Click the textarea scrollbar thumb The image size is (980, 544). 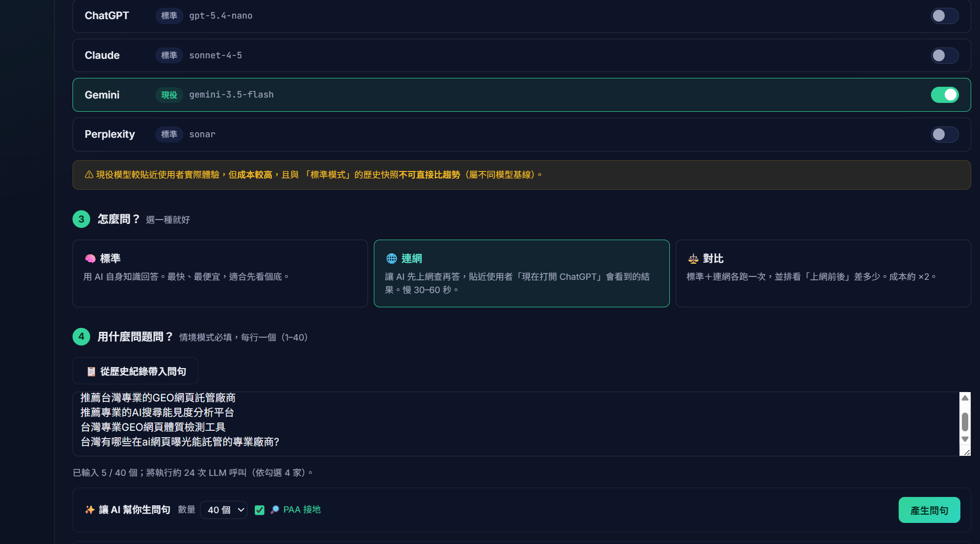click(x=965, y=421)
